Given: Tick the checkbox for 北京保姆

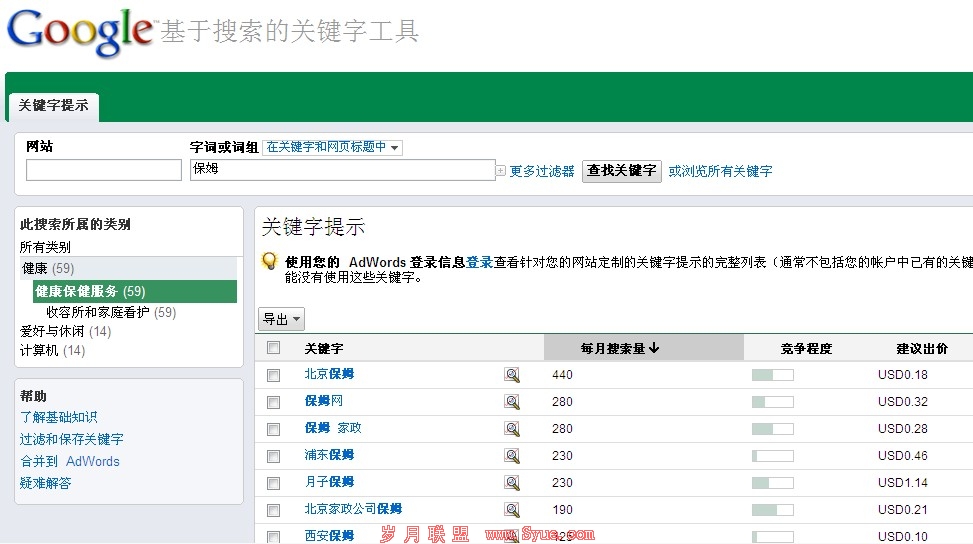Looking at the screenshot, I should [x=274, y=375].
